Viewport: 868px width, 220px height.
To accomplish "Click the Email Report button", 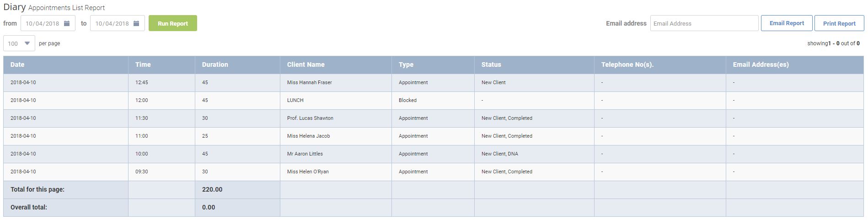I will (787, 23).
